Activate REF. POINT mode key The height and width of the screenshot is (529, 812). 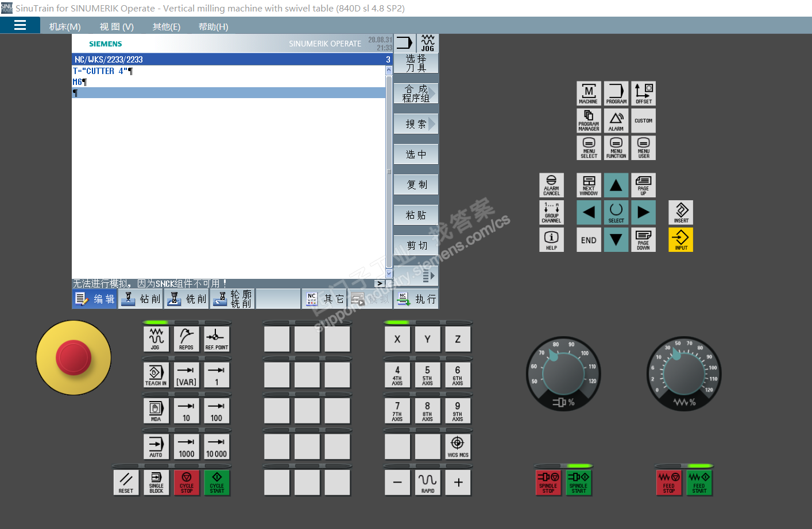coord(216,339)
